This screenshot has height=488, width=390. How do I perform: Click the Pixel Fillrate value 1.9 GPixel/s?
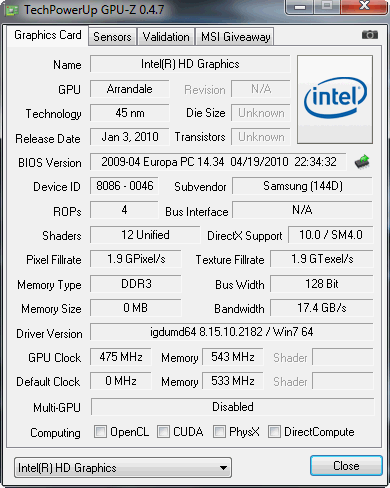[x=136, y=259]
